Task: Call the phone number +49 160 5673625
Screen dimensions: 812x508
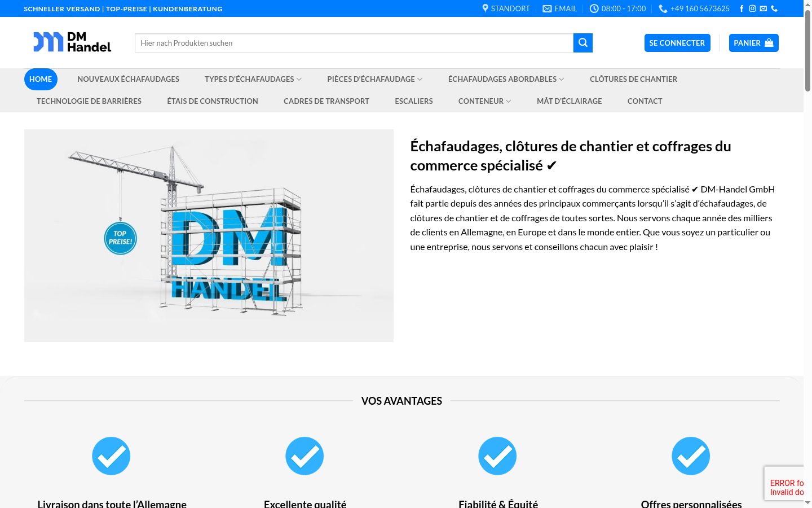Action: [694, 8]
